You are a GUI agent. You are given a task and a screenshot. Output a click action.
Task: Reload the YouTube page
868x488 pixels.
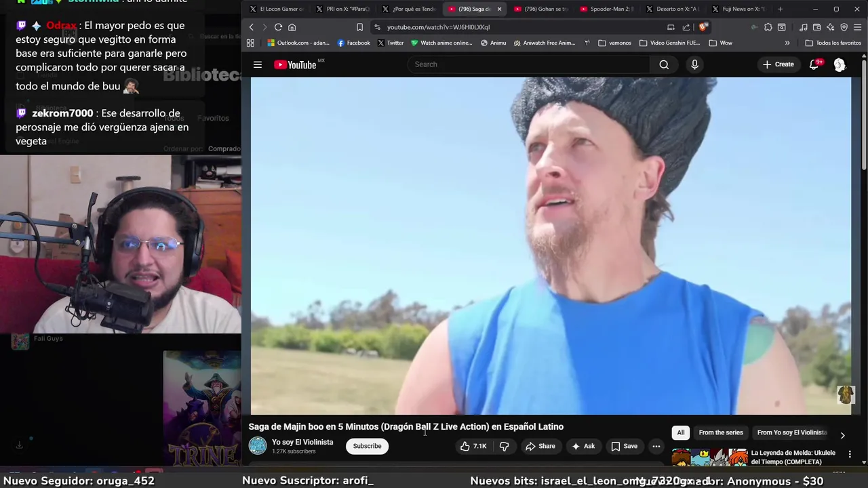[278, 27]
